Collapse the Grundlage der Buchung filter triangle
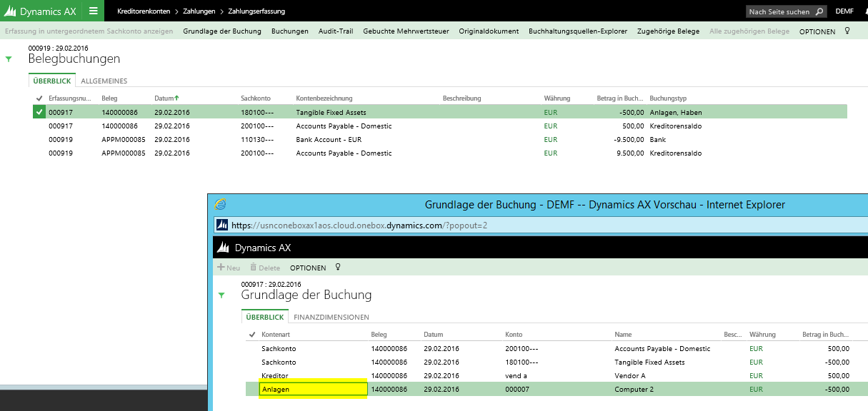This screenshot has width=868, height=411. coord(221,295)
